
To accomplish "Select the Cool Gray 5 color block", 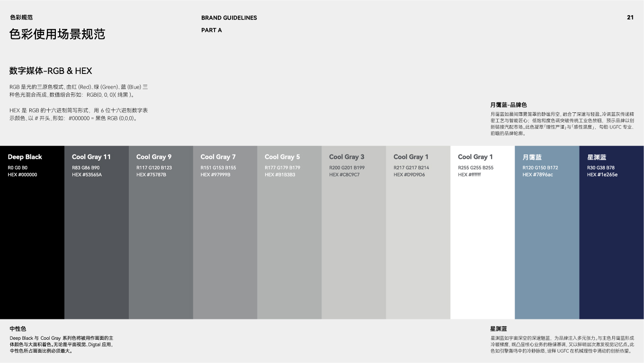I will [x=289, y=237].
